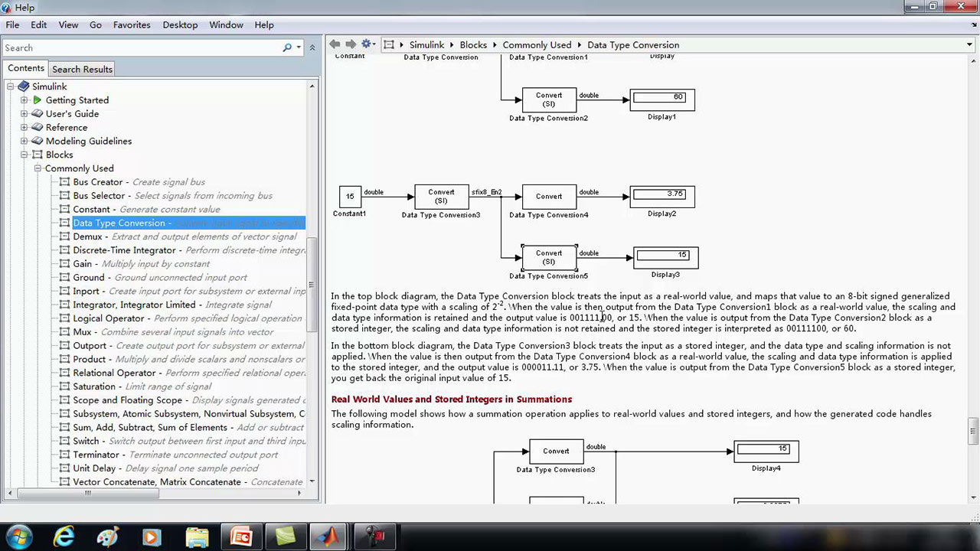Click the search magnifier icon
The width and height of the screenshot is (980, 551).
tap(287, 47)
